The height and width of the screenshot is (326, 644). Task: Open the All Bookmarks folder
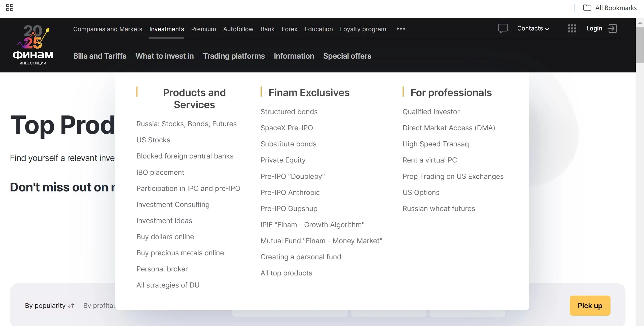[610, 8]
